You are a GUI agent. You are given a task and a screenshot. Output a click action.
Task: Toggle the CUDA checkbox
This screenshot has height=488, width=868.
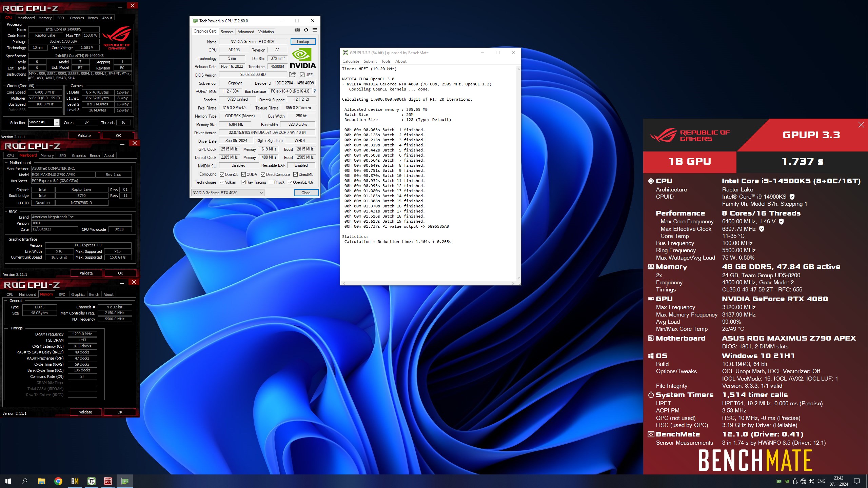point(243,175)
